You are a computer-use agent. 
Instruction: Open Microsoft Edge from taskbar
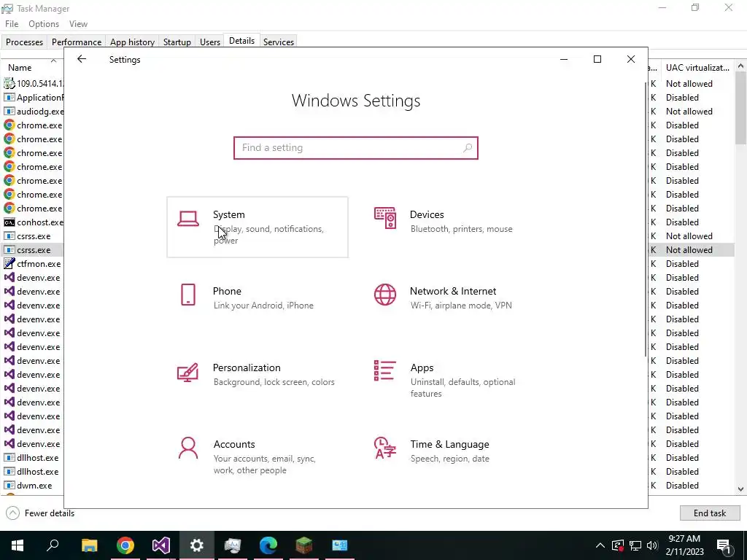(268, 545)
